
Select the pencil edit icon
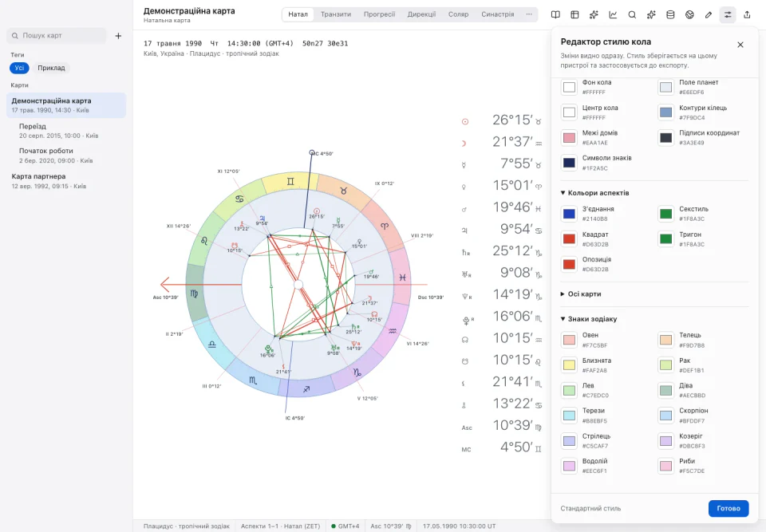709,14
